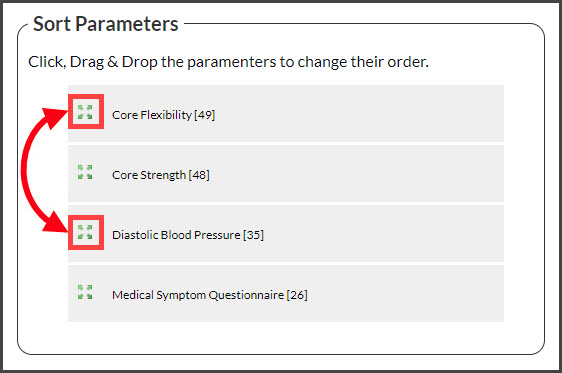
Task: Click the Sort Parameters heading
Action: 106,24
